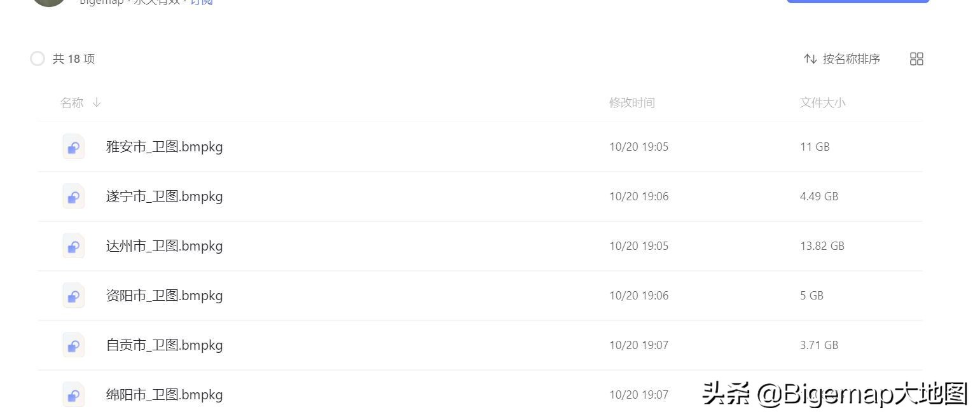Click the 遂宁市_卫图.bmpkg file icon

coord(74,196)
